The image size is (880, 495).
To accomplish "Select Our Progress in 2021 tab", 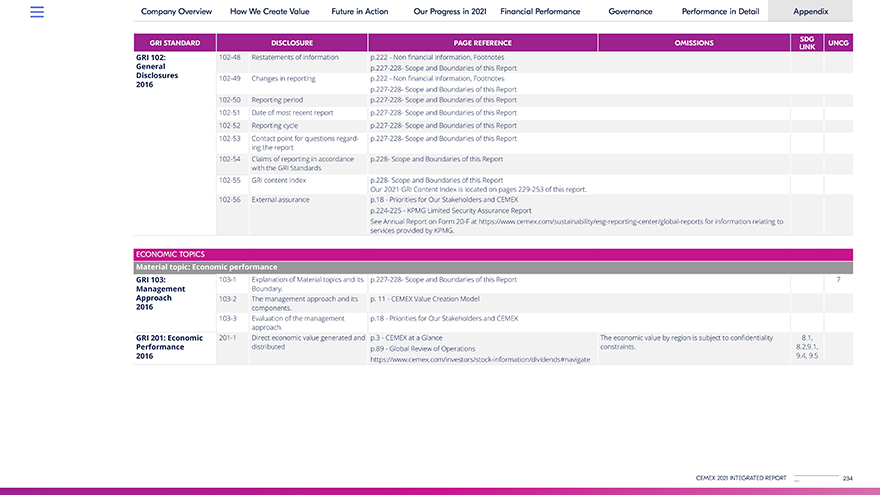I will pyautogui.click(x=449, y=12).
